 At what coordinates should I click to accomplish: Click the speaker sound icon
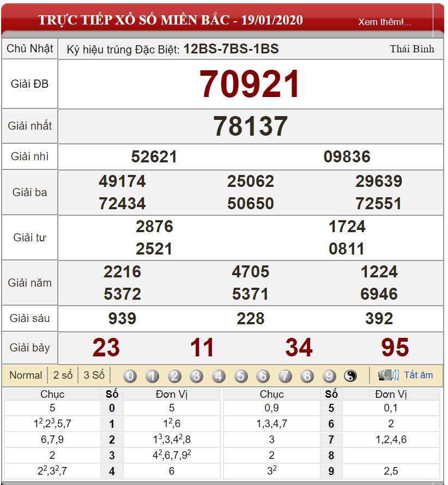click(388, 375)
